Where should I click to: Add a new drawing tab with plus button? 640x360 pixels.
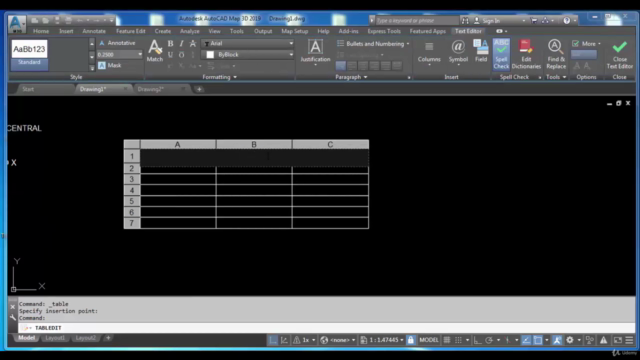pos(199,89)
